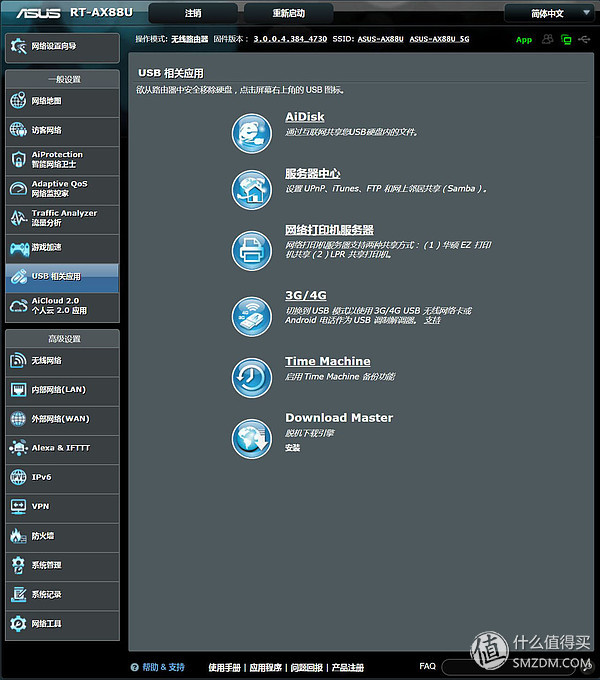Open the 3G/4G title link
This screenshot has width=600, height=680.
pyautogui.click(x=306, y=295)
